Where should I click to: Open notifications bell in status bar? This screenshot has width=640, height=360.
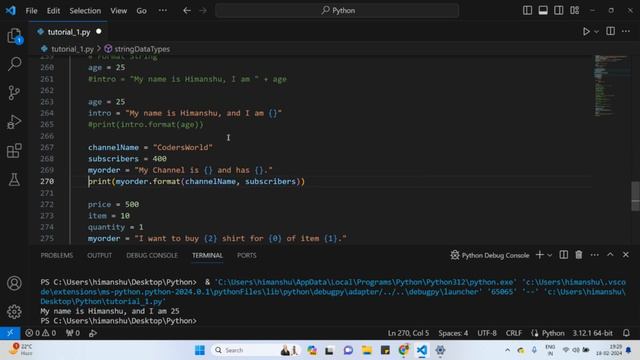point(626,333)
